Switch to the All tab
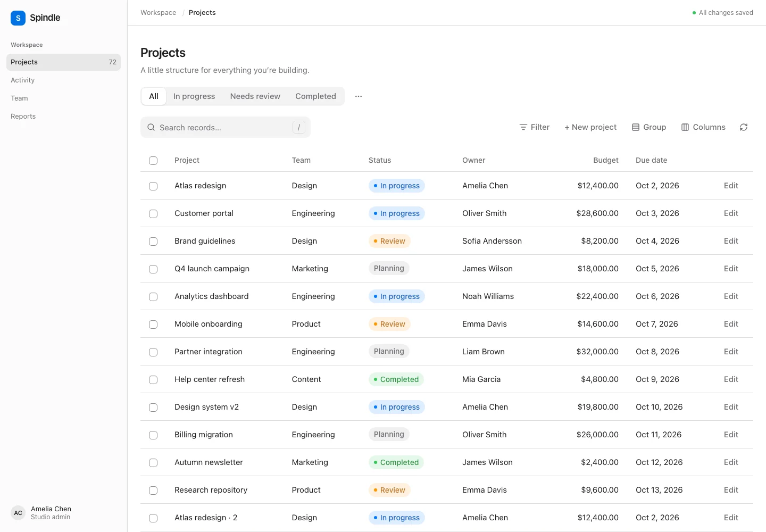Image resolution: width=766 pixels, height=532 pixels. 154,96
